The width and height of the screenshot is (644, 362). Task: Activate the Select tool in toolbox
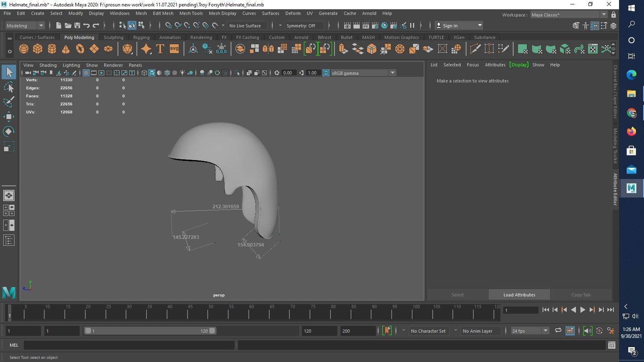9,72
